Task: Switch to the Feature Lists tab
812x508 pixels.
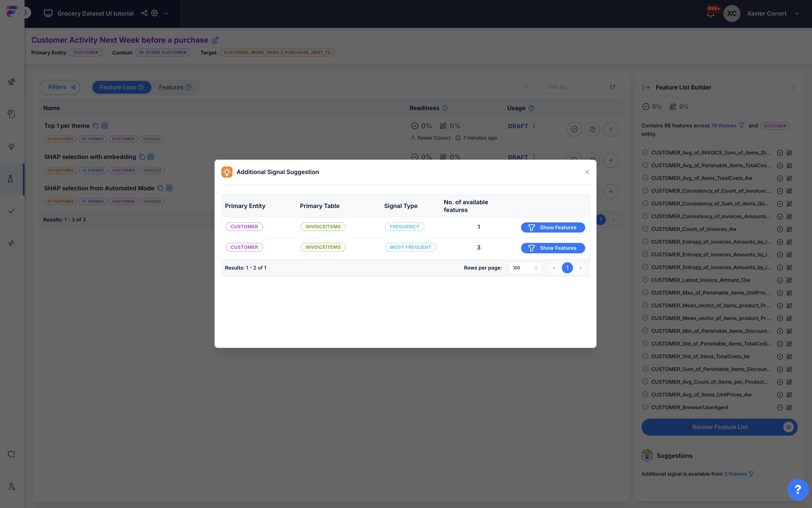Action: click(122, 87)
